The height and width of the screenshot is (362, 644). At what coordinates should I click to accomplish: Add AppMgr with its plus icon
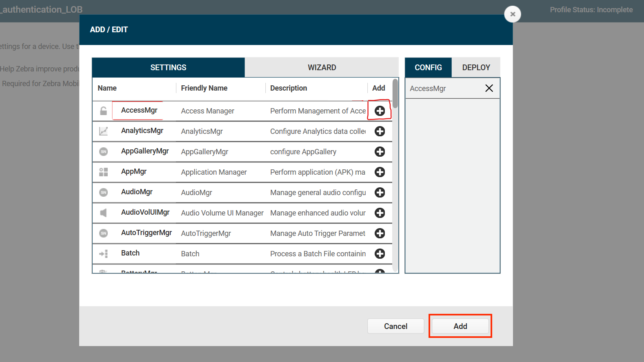(x=380, y=172)
